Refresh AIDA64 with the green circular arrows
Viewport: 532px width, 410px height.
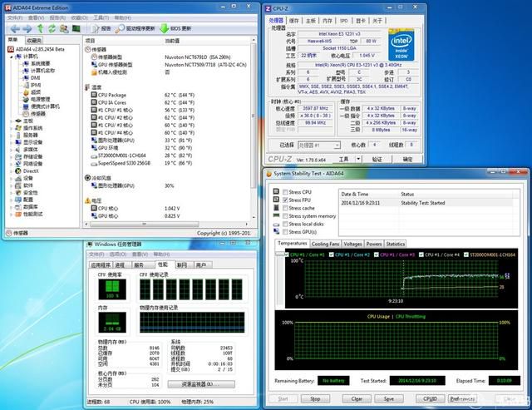pos(52,28)
